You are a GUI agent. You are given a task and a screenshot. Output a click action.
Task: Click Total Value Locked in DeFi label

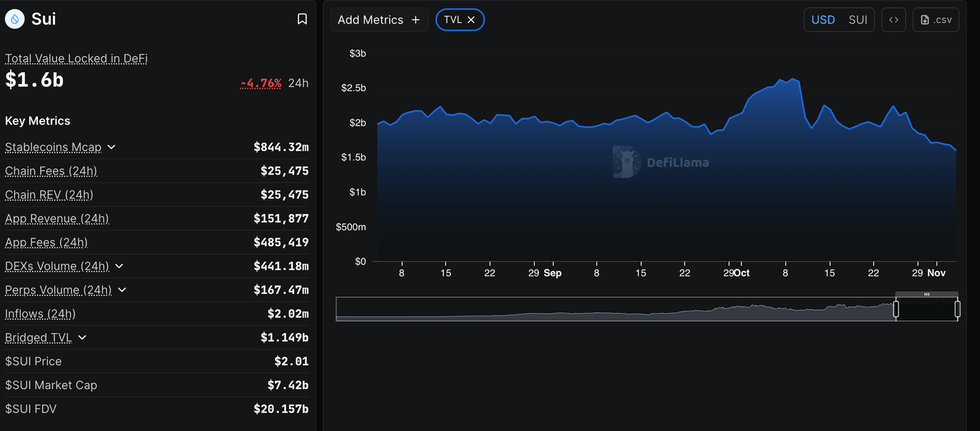[76, 59]
